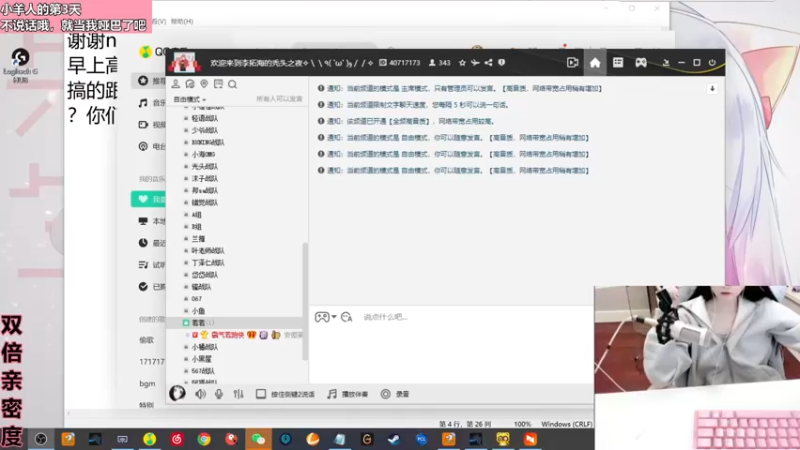Viewport: 800px width, 450px height.
Task: Open Google Chrome from the taskbar
Action: [x=204, y=439]
